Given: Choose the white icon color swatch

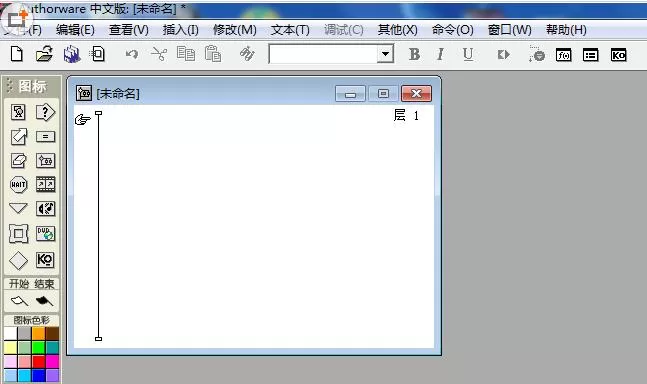Looking at the screenshot, I should [x=10, y=334].
